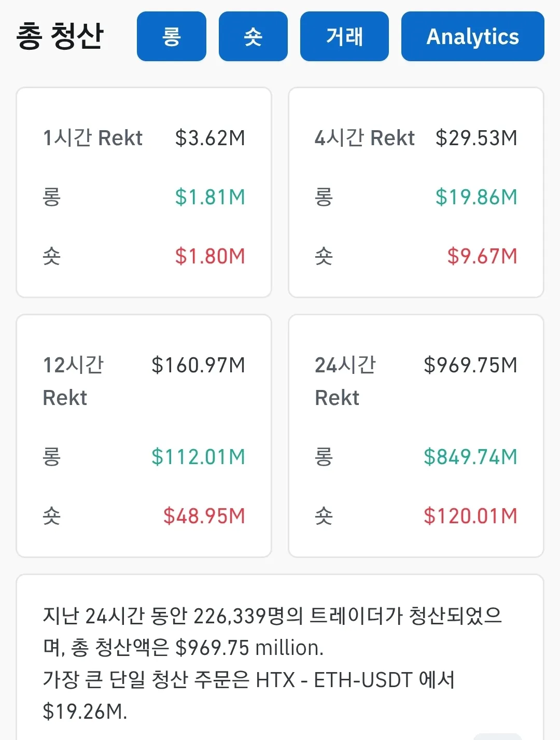Click the 12-hour total $160.97M
This screenshot has height=740, width=560.
point(198,365)
